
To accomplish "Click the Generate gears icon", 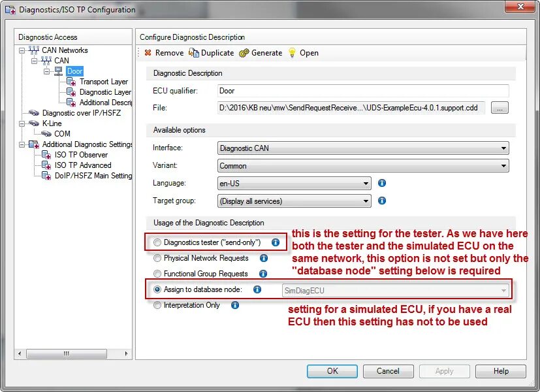I will [244, 53].
